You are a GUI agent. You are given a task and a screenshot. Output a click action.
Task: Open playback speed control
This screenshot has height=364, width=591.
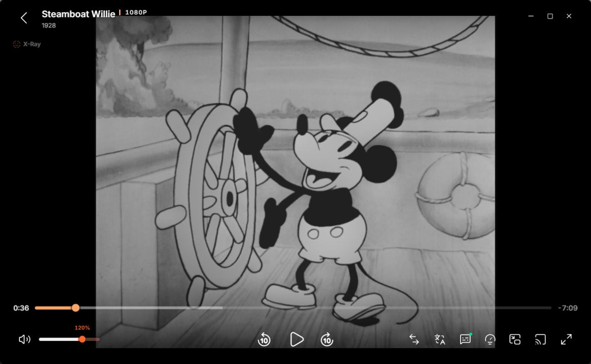[x=490, y=339]
